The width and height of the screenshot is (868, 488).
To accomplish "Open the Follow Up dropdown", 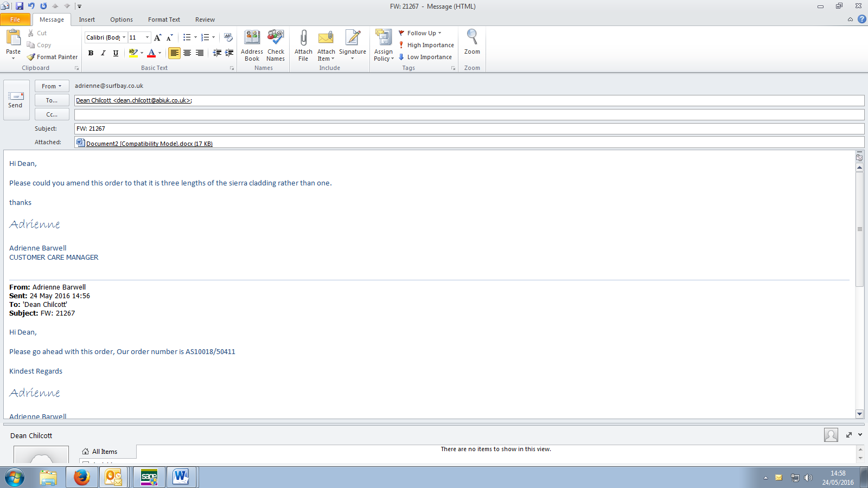I will tap(421, 33).
